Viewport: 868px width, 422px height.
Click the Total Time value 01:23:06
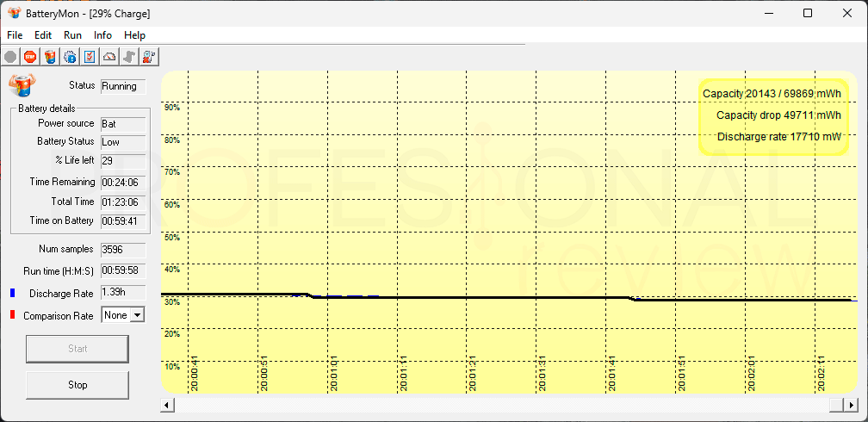click(123, 202)
